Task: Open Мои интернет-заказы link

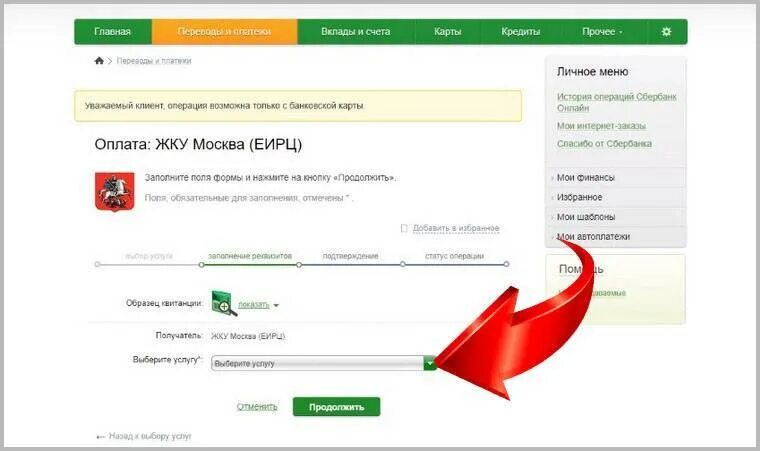Action: pyautogui.click(x=601, y=126)
